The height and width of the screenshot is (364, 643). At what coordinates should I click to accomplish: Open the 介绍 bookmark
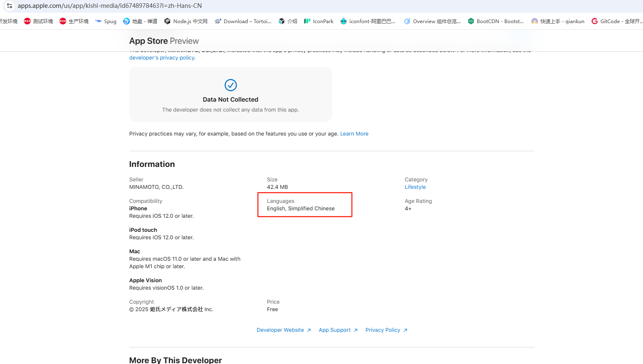pos(288,21)
